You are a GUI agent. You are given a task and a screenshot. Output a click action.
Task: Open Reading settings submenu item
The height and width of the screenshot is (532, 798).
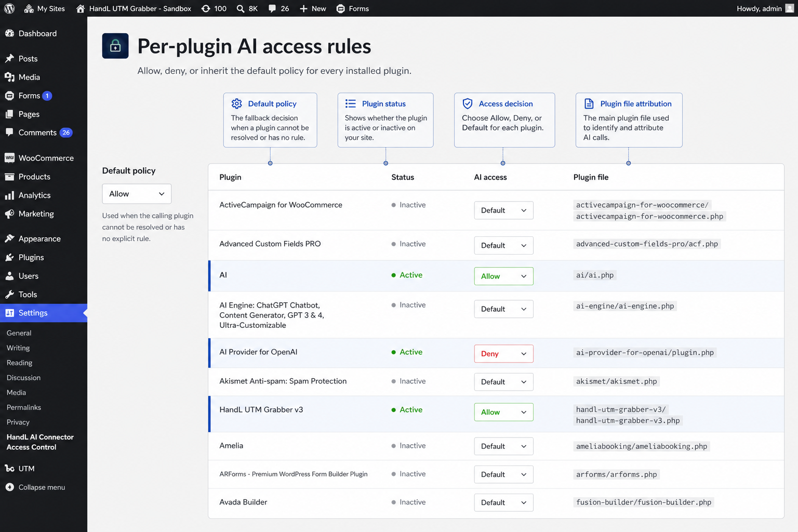[x=20, y=363]
